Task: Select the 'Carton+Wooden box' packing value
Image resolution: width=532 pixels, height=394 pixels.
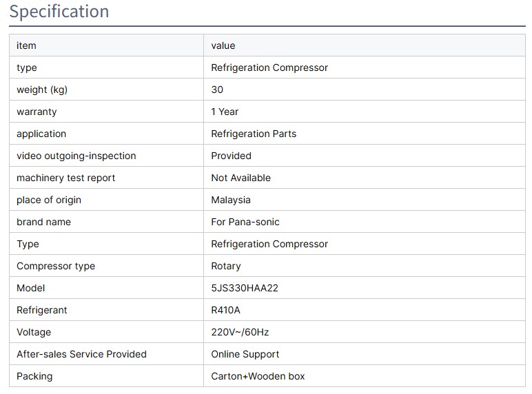Action: 258,376
